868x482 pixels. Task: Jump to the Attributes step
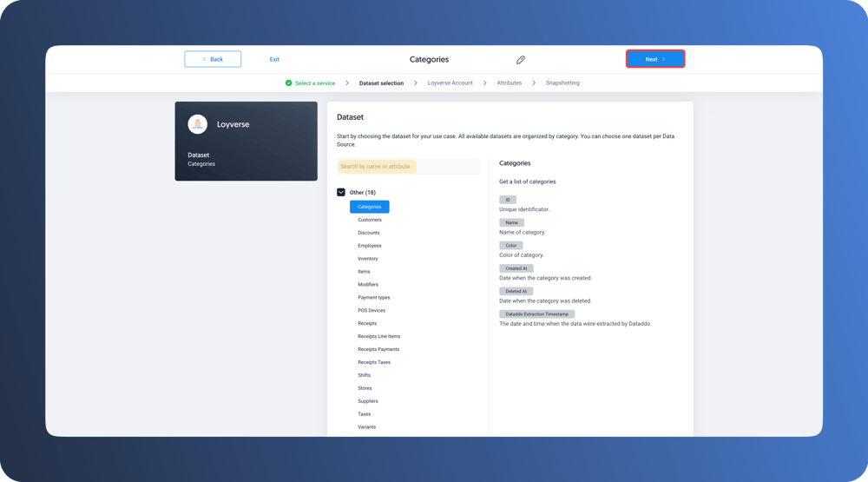tap(509, 83)
